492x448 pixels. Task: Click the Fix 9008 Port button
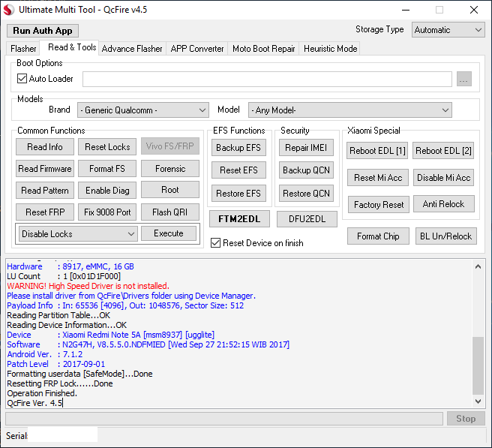(107, 212)
